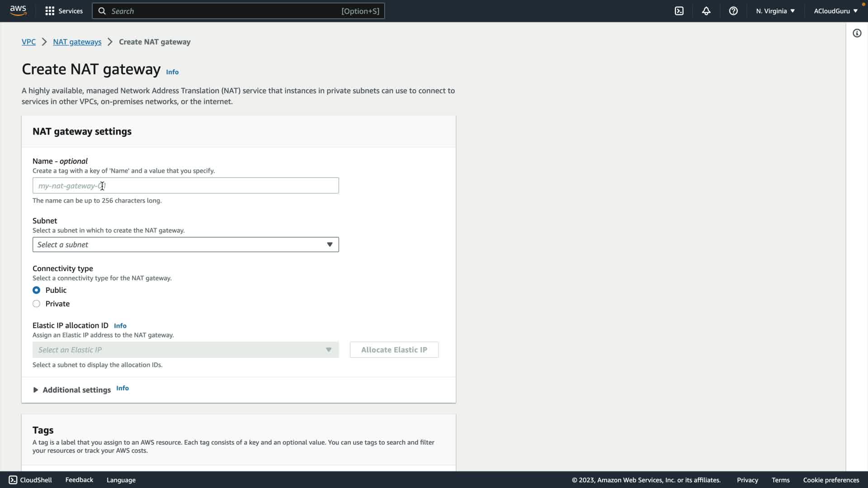Navigate to VPC breadcrumb link
Image resolution: width=868 pixels, height=488 pixels.
[x=28, y=42]
